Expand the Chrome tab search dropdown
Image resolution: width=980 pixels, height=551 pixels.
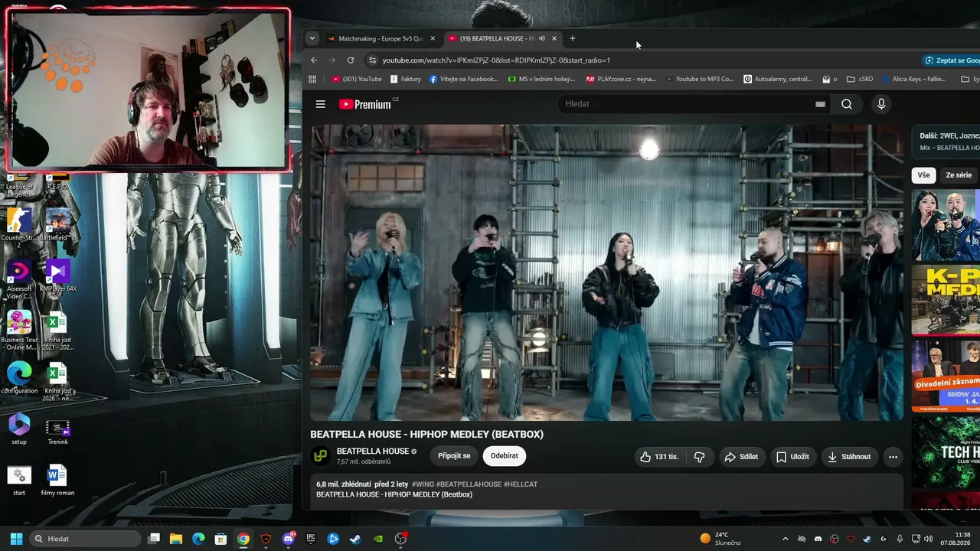point(312,38)
